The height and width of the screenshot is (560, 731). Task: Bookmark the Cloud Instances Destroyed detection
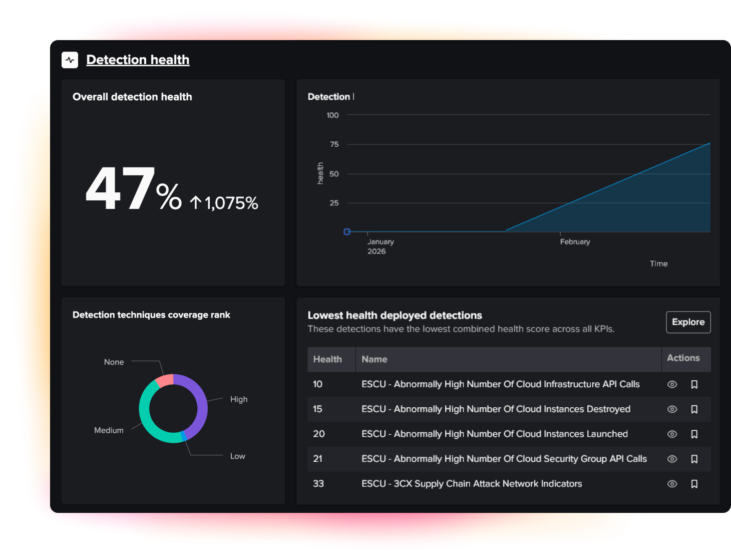click(x=694, y=409)
